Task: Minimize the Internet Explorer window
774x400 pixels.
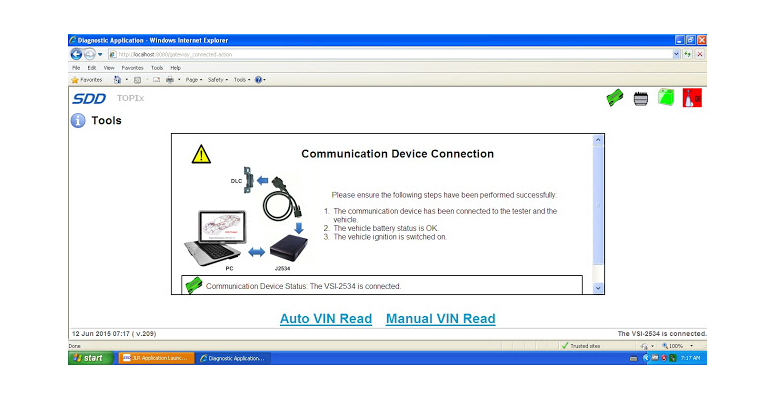Action: [x=680, y=40]
